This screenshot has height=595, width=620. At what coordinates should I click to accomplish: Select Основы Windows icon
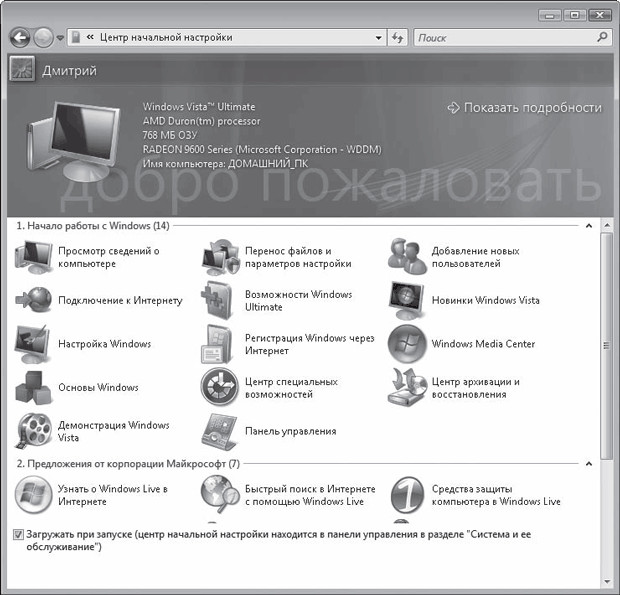(x=32, y=387)
